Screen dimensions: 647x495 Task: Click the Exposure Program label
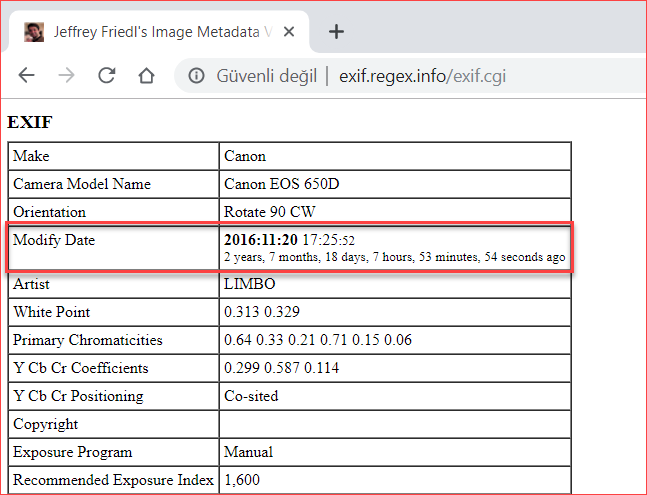(x=73, y=453)
